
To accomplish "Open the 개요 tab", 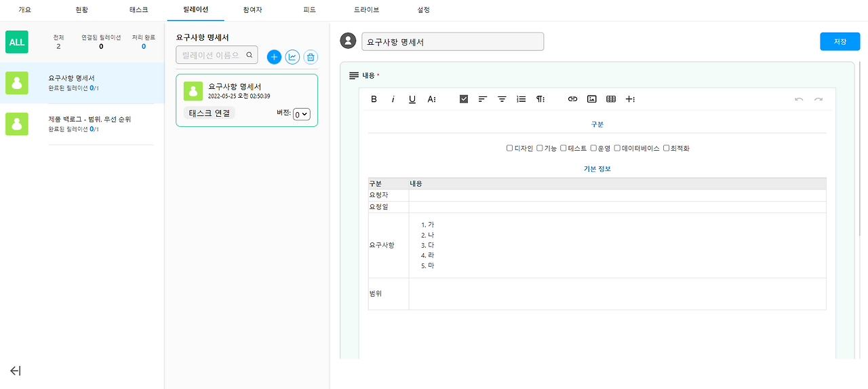I will (25, 10).
